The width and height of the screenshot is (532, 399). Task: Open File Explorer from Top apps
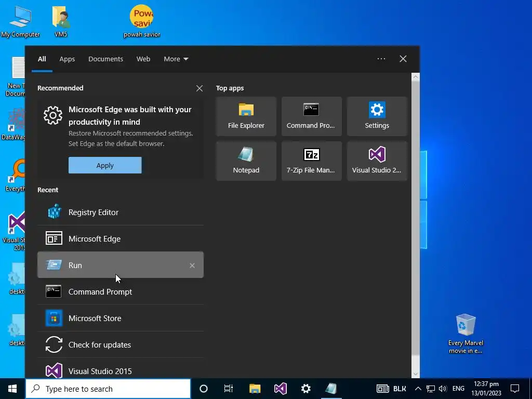click(x=246, y=116)
